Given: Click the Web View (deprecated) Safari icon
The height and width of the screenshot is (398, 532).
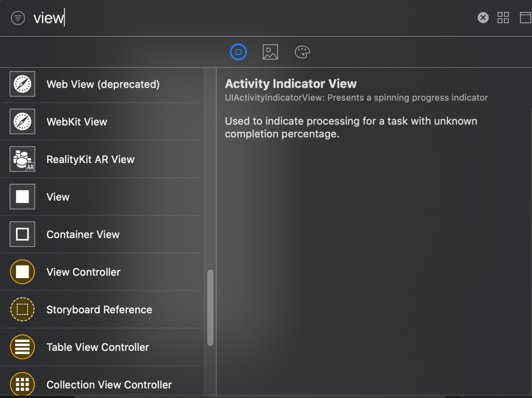Looking at the screenshot, I should (x=22, y=84).
